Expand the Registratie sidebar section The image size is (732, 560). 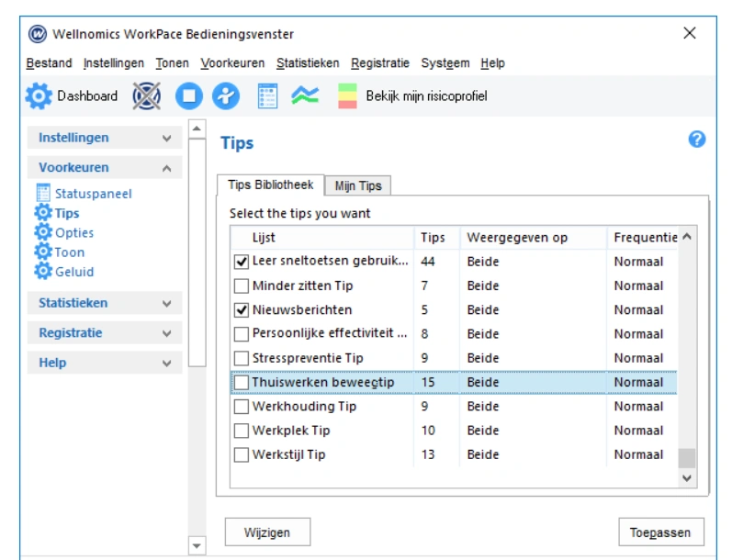coord(105,332)
